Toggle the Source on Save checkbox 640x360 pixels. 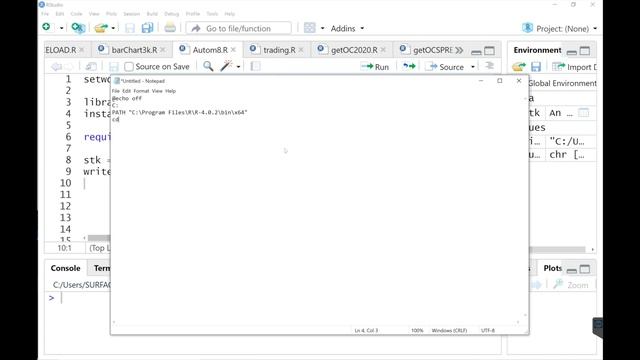129,67
